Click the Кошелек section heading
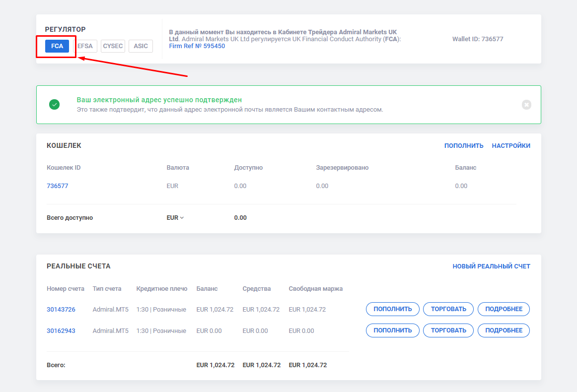This screenshot has height=392, width=577. click(x=64, y=145)
